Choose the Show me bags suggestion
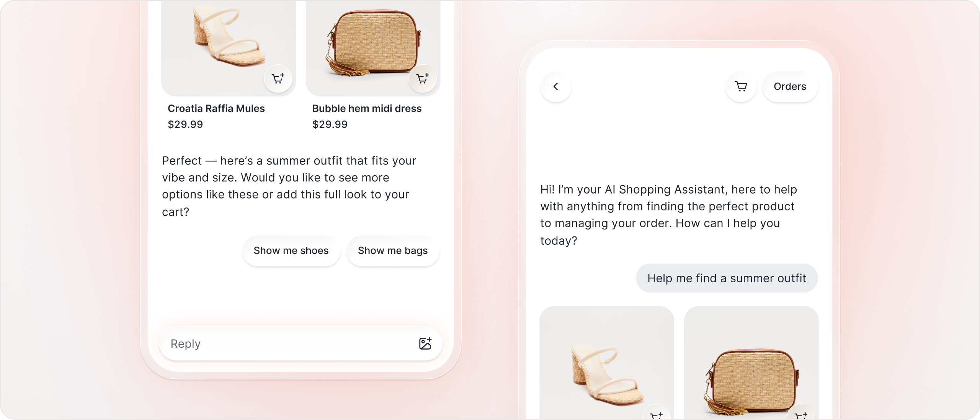 point(393,251)
